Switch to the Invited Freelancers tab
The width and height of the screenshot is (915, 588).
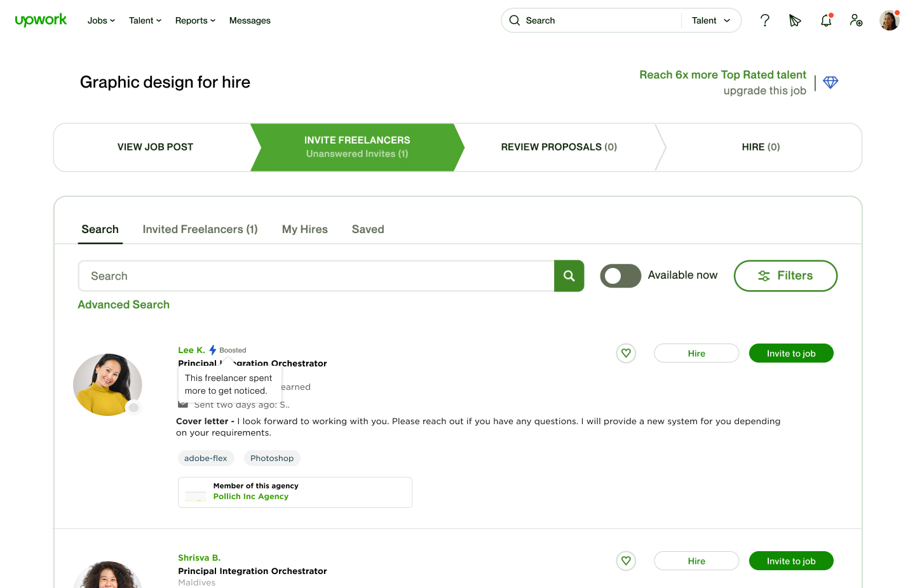[x=200, y=229]
